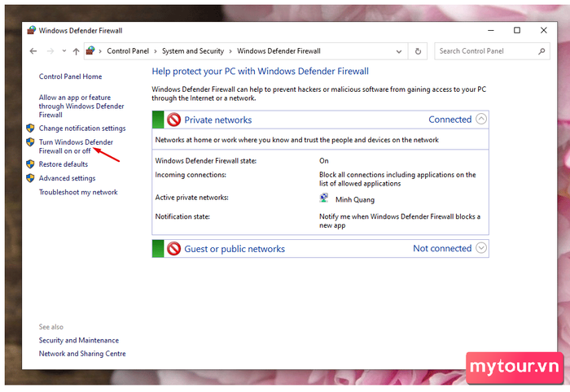
Task: Select Control Panel in the breadcrumb
Action: click(128, 51)
